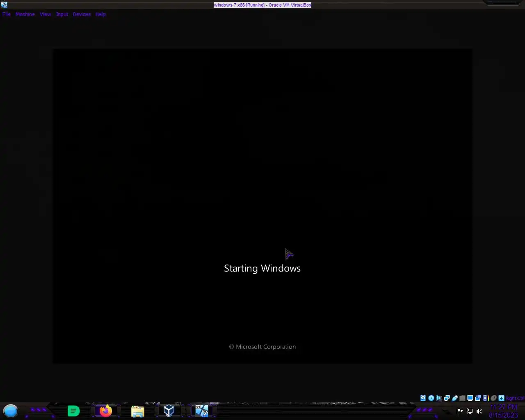
Task: Click the Microsoft Corporation copyright text
Action: 262,347
